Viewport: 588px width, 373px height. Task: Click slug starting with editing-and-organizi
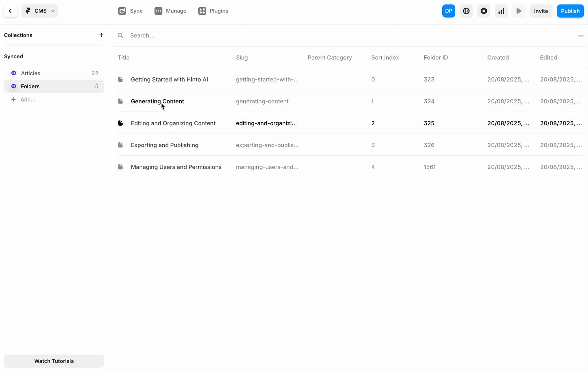pyautogui.click(x=266, y=123)
